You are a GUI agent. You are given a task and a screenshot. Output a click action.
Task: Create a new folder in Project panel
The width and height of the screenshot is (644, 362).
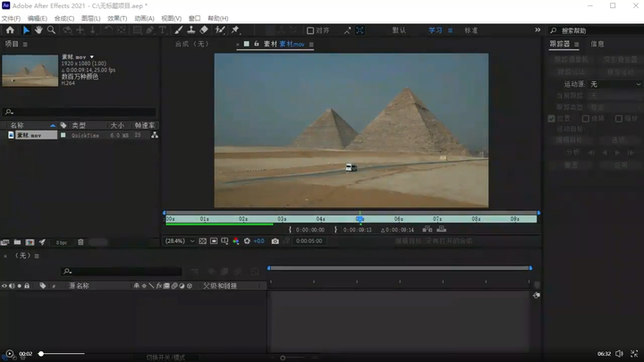click(17, 242)
